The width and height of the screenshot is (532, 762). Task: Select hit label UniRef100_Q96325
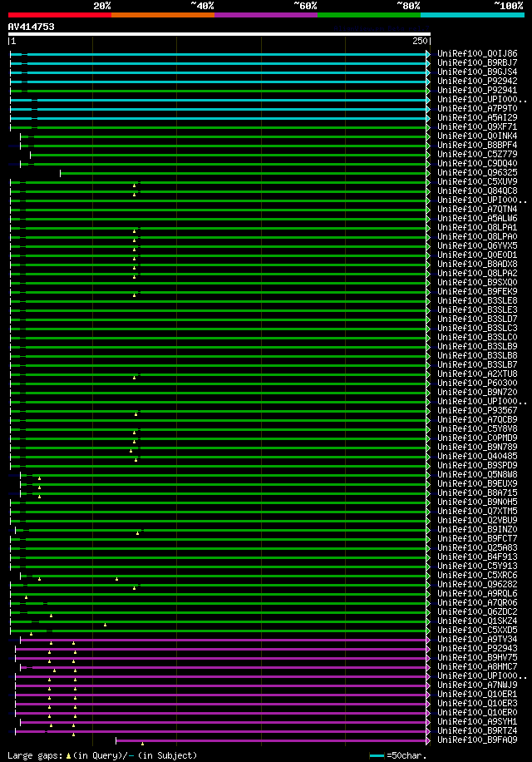tap(477, 172)
